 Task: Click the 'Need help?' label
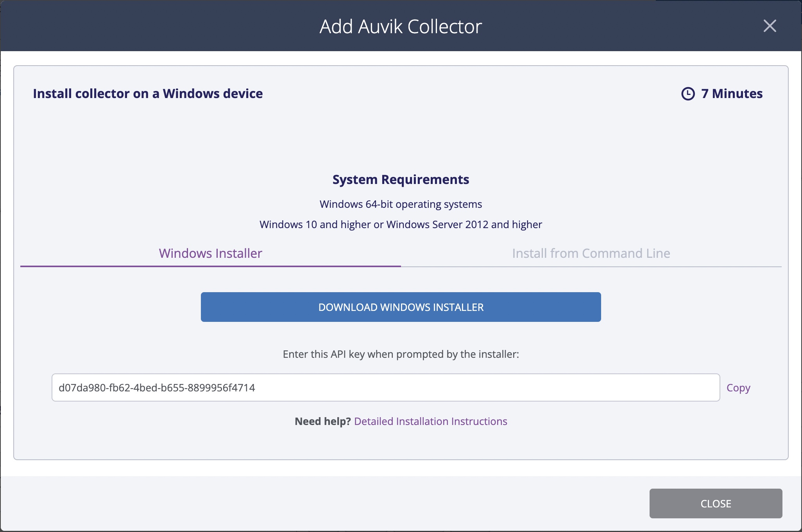[323, 421]
